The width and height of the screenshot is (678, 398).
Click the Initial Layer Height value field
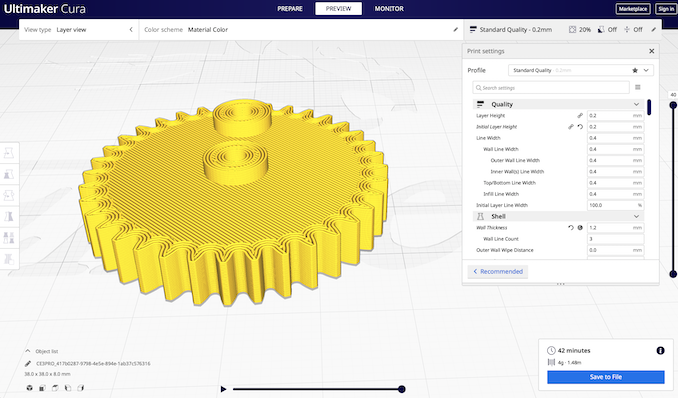615,127
